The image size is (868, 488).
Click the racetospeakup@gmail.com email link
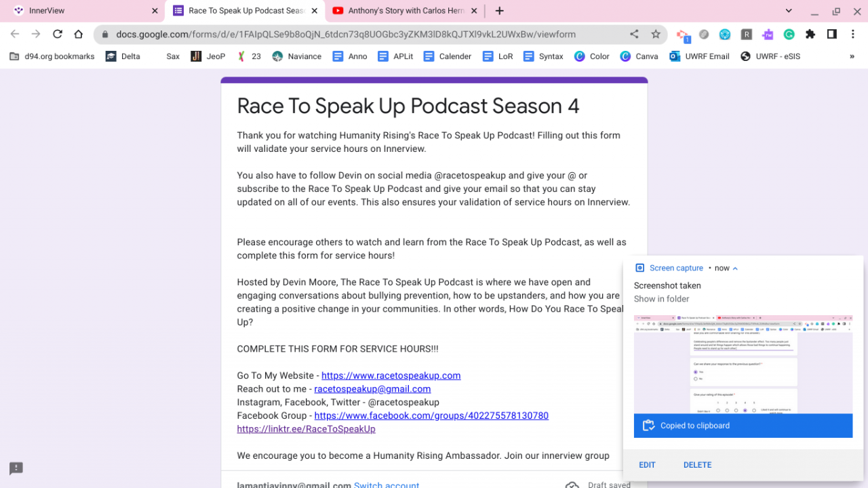(372, 389)
